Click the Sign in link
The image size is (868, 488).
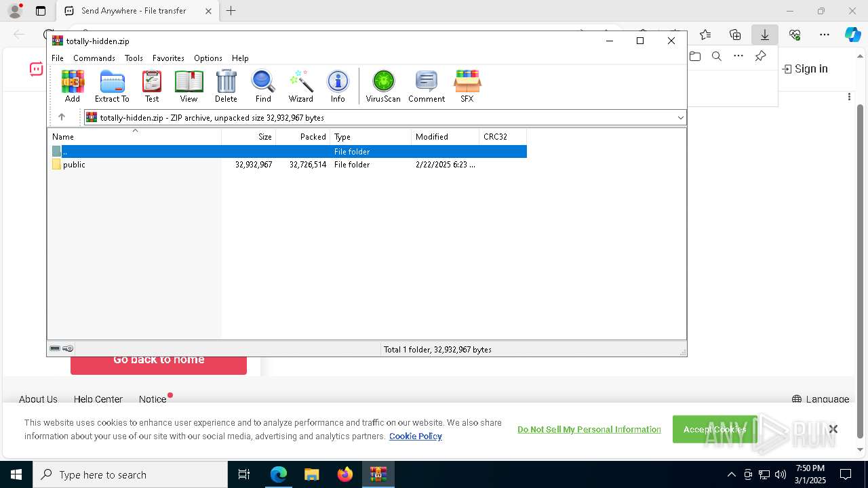[805, 68]
